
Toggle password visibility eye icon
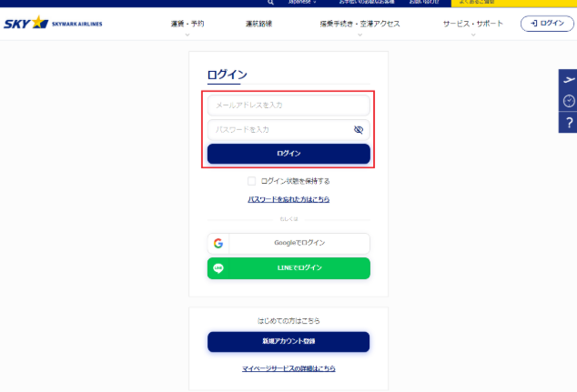coord(359,129)
